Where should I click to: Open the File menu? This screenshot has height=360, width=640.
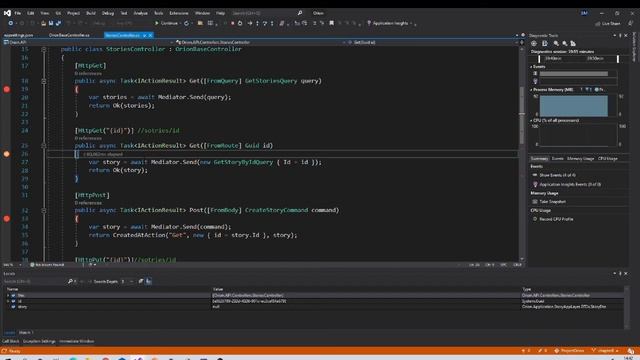(x=18, y=13)
